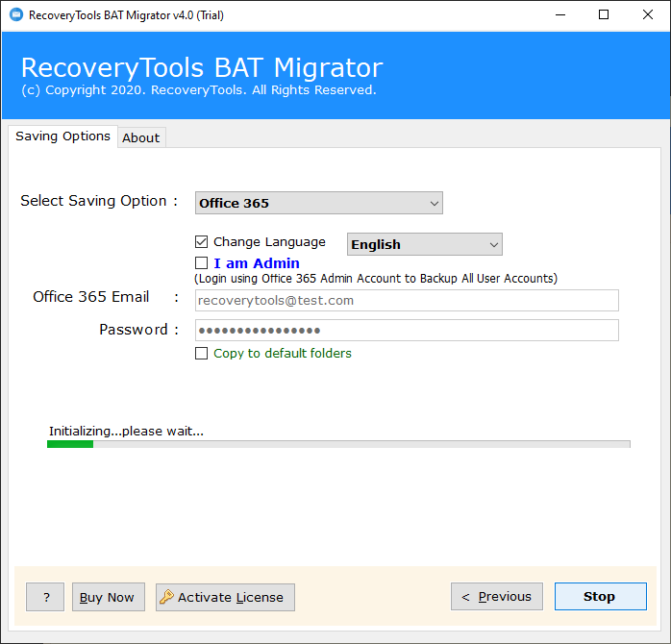The height and width of the screenshot is (644, 671).
Task: Maximize the BAT Migrator window
Action: point(604,15)
